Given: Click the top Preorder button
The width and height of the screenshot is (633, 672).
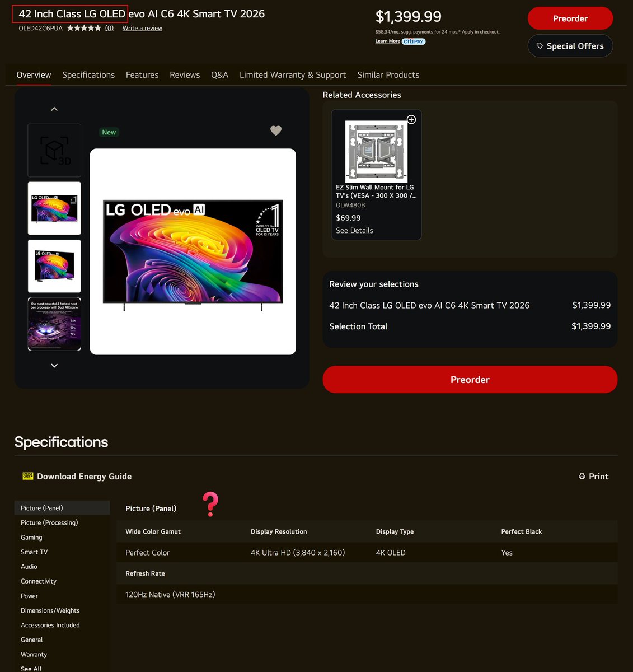Looking at the screenshot, I should coord(570,18).
